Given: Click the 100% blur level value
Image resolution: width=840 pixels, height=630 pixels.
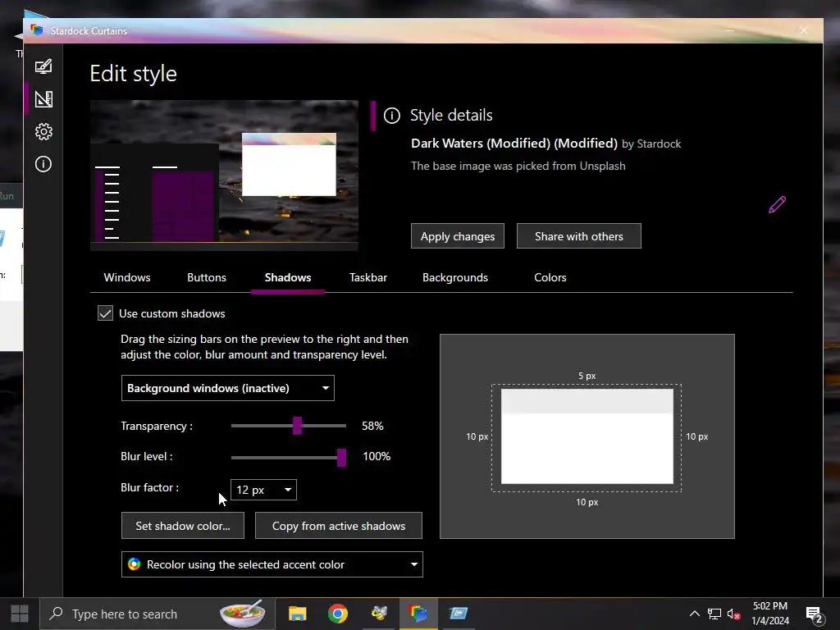Looking at the screenshot, I should pyautogui.click(x=377, y=456).
